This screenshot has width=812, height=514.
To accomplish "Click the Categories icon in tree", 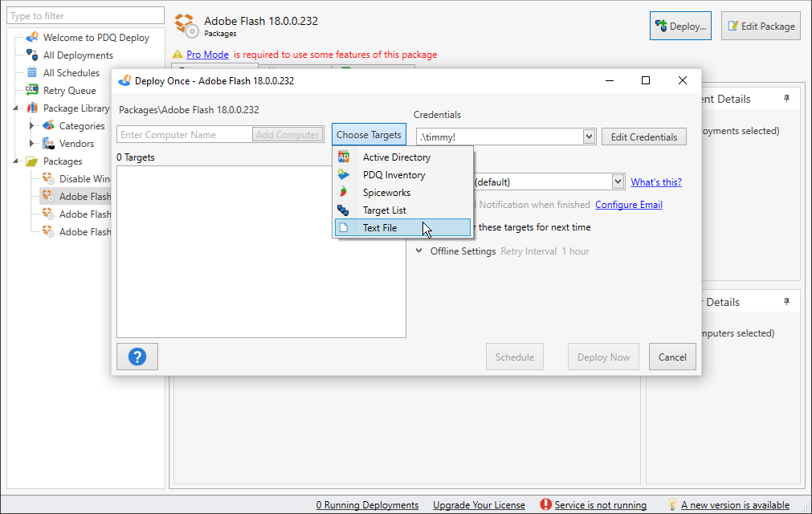I will [48, 125].
